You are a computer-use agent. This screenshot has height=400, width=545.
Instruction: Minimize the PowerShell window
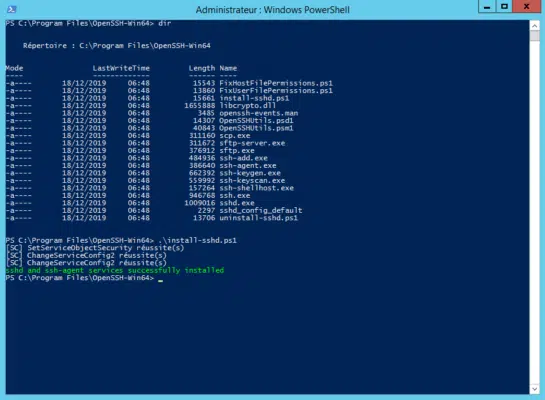pos(487,7)
